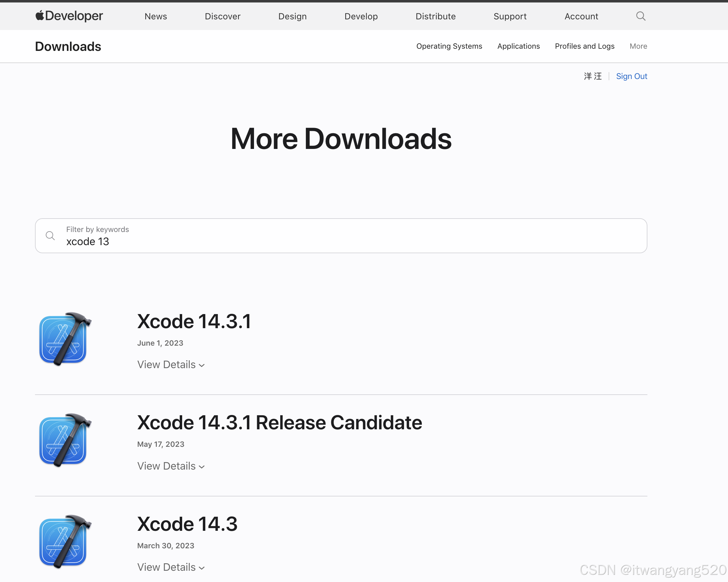Expand View Details for Xcode 14.3.1 Release Candidate
This screenshot has height=582, width=728.
(x=171, y=466)
